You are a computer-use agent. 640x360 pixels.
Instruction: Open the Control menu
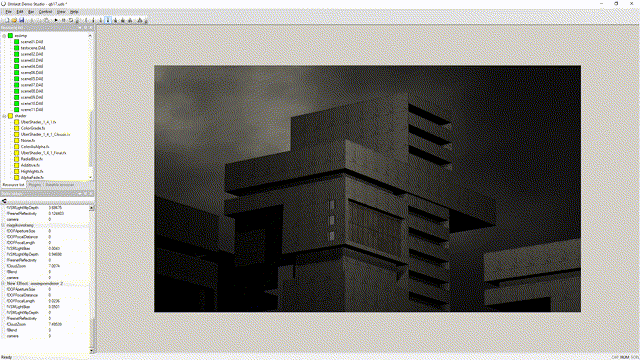pos(45,12)
